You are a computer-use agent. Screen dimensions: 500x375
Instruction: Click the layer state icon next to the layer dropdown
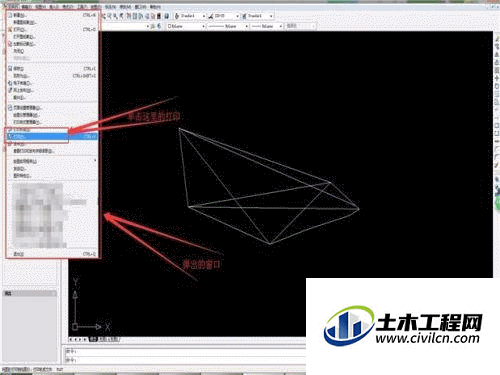coord(153,26)
